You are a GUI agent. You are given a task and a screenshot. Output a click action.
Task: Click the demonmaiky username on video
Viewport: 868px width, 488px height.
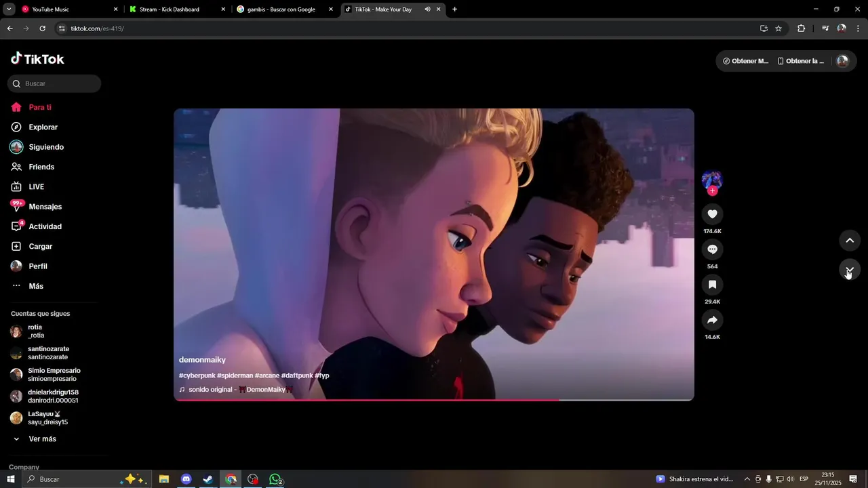pyautogui.click(x=202, y=360)
